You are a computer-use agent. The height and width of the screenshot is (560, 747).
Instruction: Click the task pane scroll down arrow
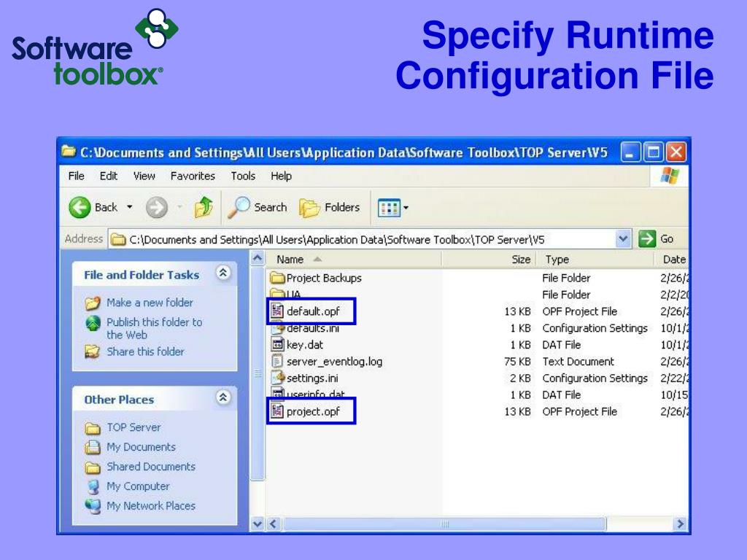tap(258, 524)
